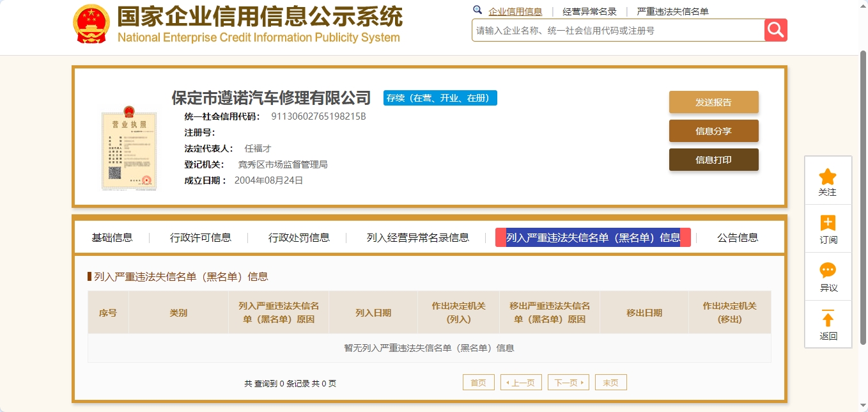Select the 列入严重违法失信名单（黑名单）信息 tab
868x412 pixels.
coord(593,237)
